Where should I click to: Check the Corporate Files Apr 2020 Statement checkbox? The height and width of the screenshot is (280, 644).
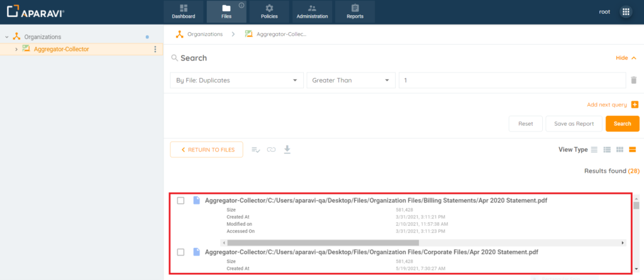[180, 252]
